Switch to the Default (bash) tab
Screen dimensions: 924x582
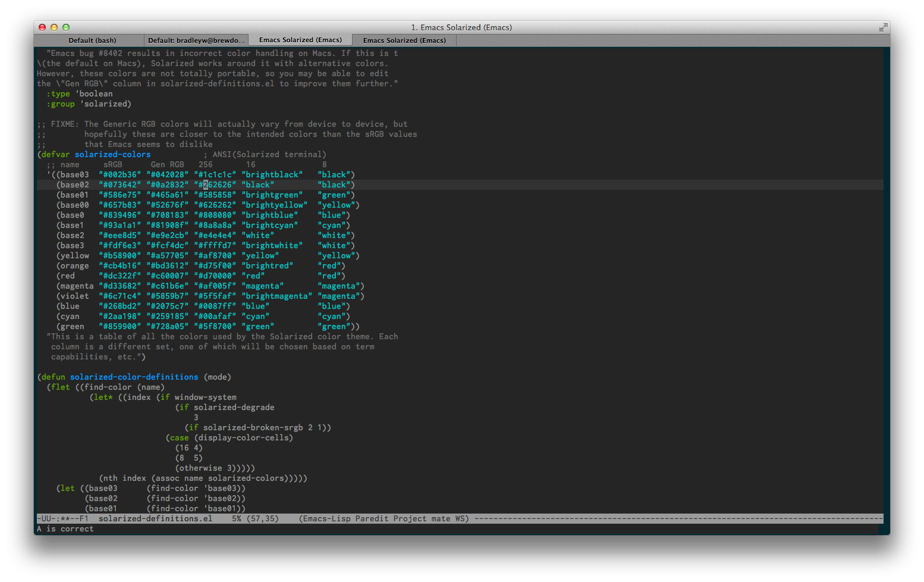point(92,40)
